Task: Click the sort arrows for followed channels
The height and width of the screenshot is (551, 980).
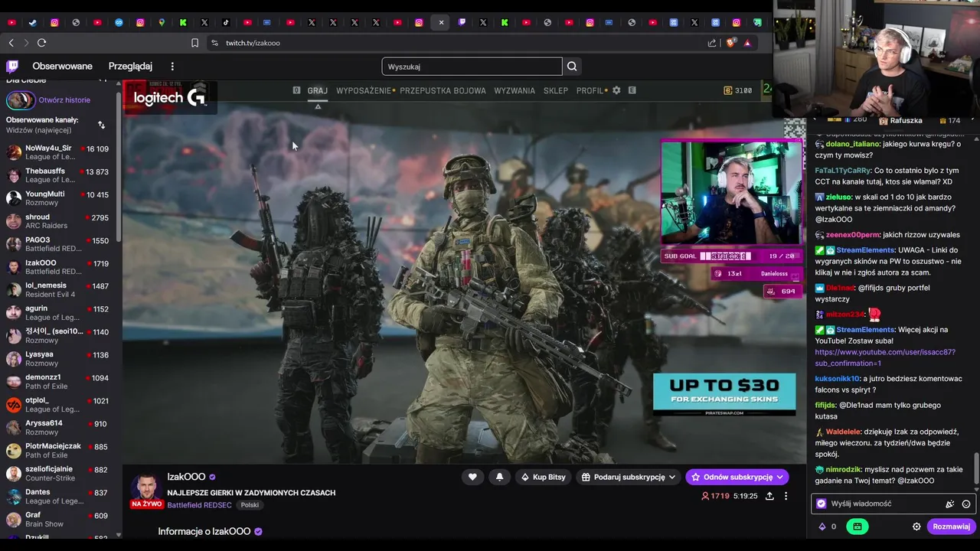Action: pos(101,125)
